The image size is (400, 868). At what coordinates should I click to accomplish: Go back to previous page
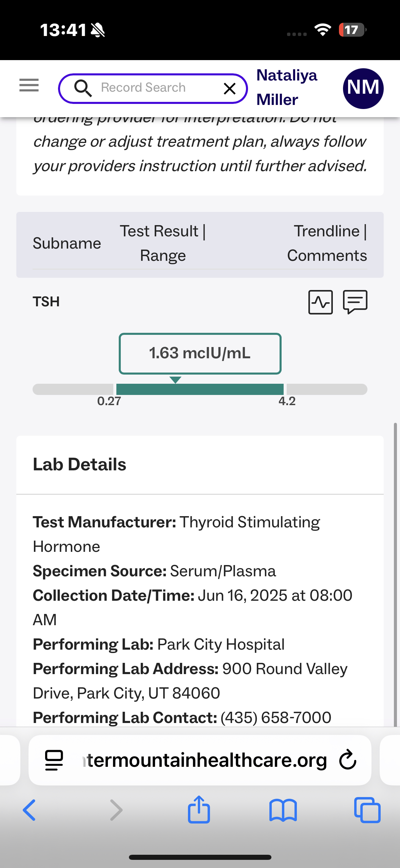29,810
